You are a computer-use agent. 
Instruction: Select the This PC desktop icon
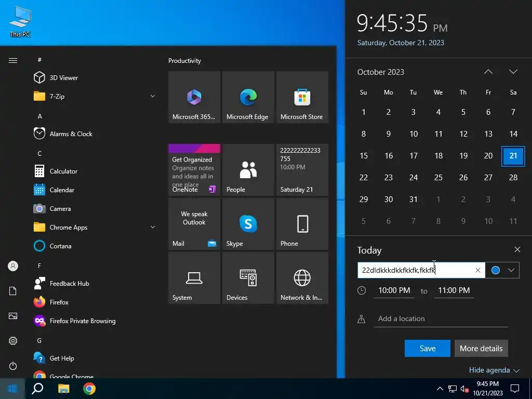(20, 21)
